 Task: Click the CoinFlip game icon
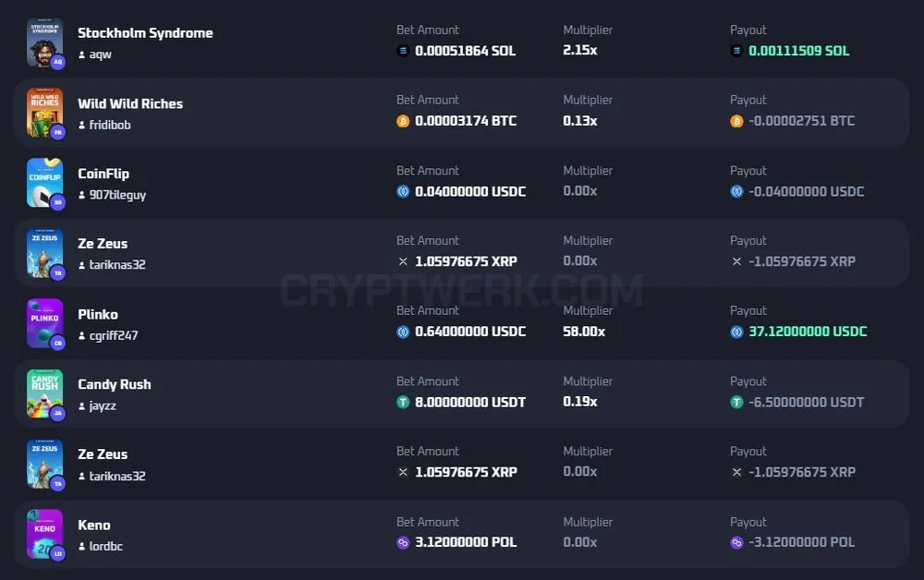(x=44, y=183)
